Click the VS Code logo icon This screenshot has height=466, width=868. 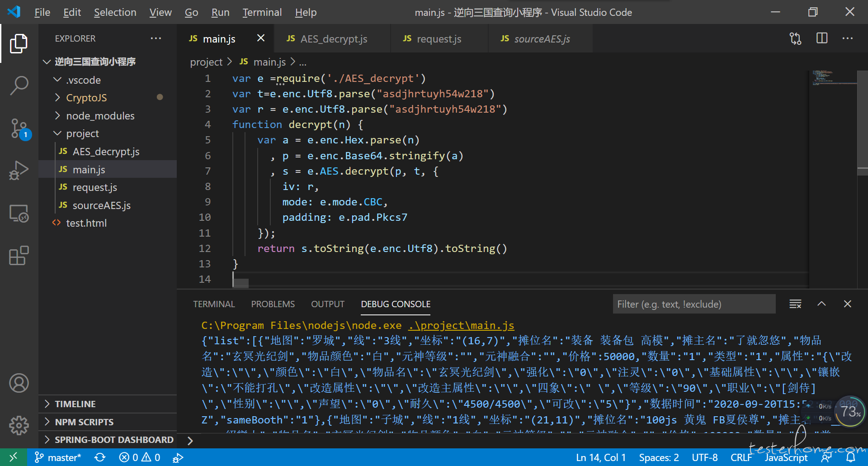(14, 12)
